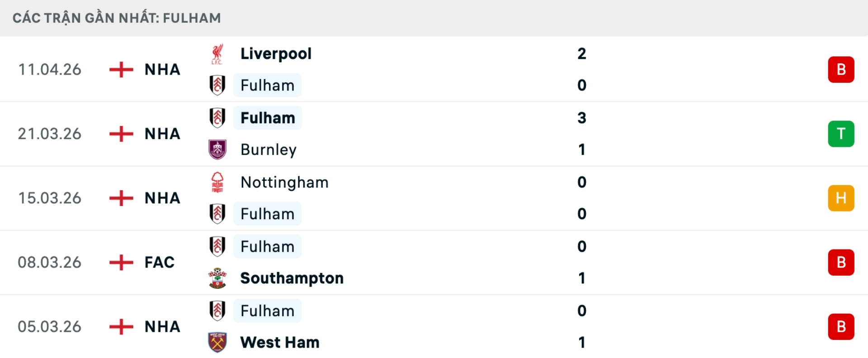Click the orange H draw badge
Viewport: 868px width, 358px height.
coord(841,198)
